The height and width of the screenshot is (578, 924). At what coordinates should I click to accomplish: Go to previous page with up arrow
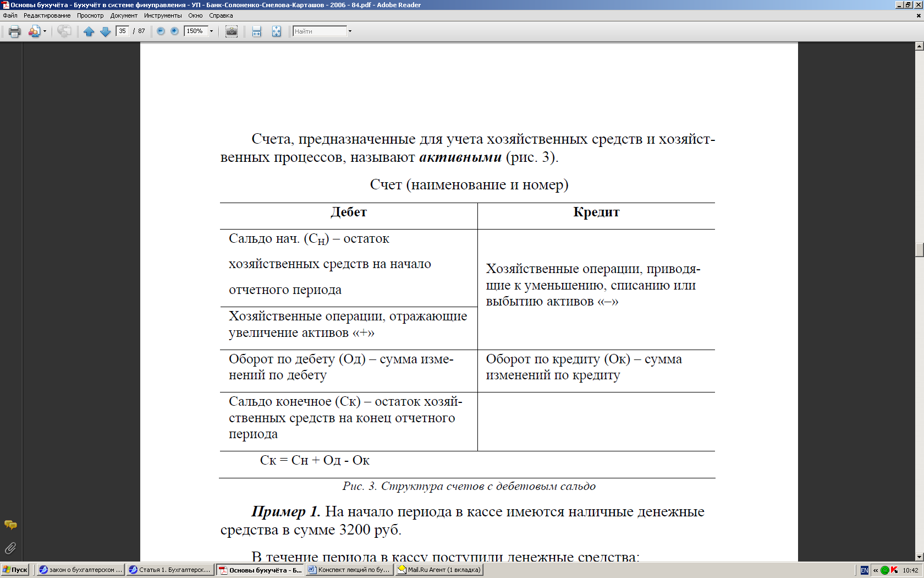click(x=89, y=31)
